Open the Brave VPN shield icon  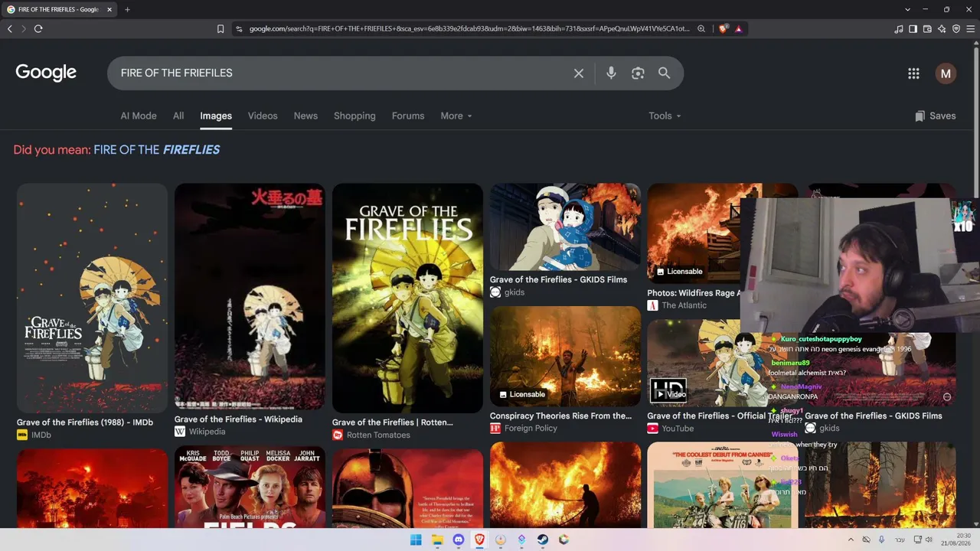coord(956,29)
